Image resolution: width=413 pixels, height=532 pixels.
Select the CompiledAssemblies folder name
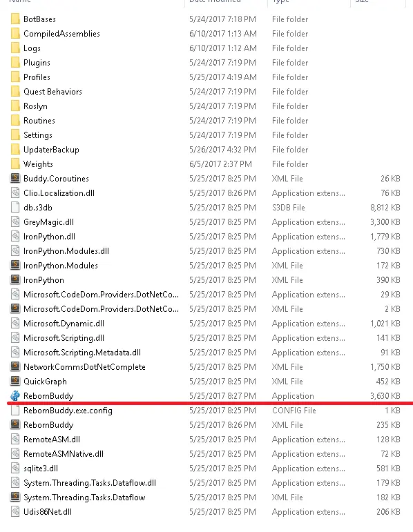[62, 34]
